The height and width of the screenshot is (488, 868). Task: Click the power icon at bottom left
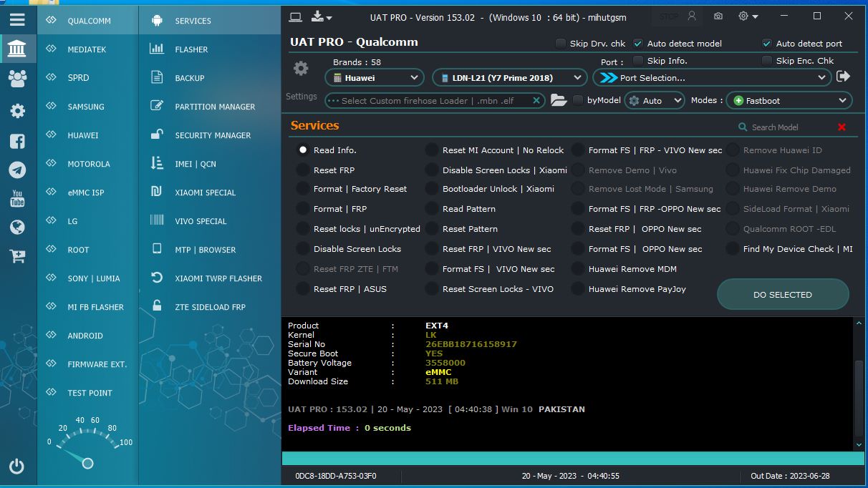click(17, 467)
